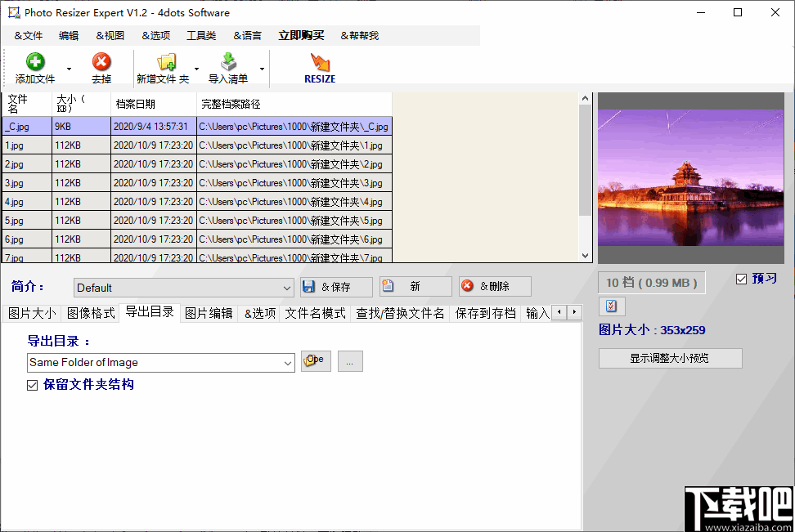Select the 新增文件夹 add folder icon

click(x=168, y=62)
